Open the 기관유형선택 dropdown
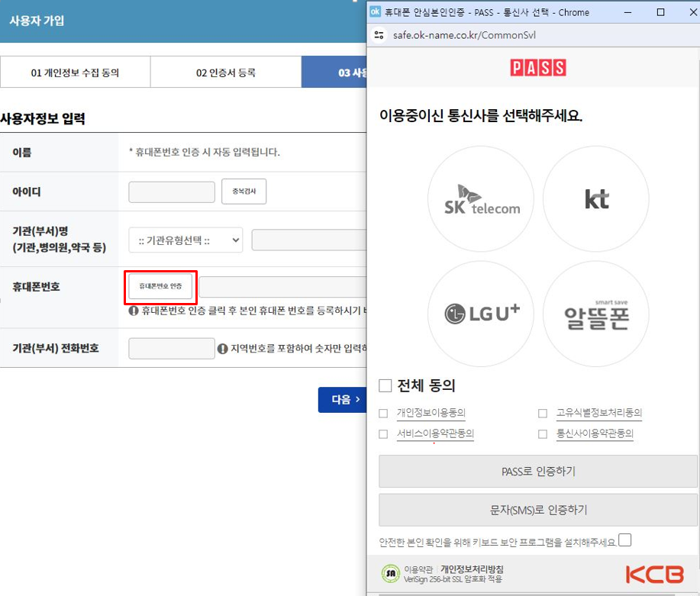 (185, 240)
